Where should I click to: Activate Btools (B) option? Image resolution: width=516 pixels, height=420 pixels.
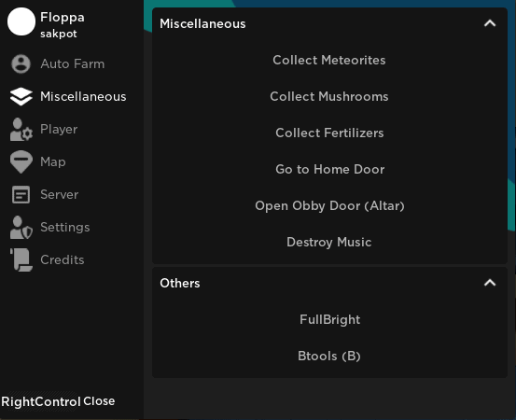pos(329,357)
